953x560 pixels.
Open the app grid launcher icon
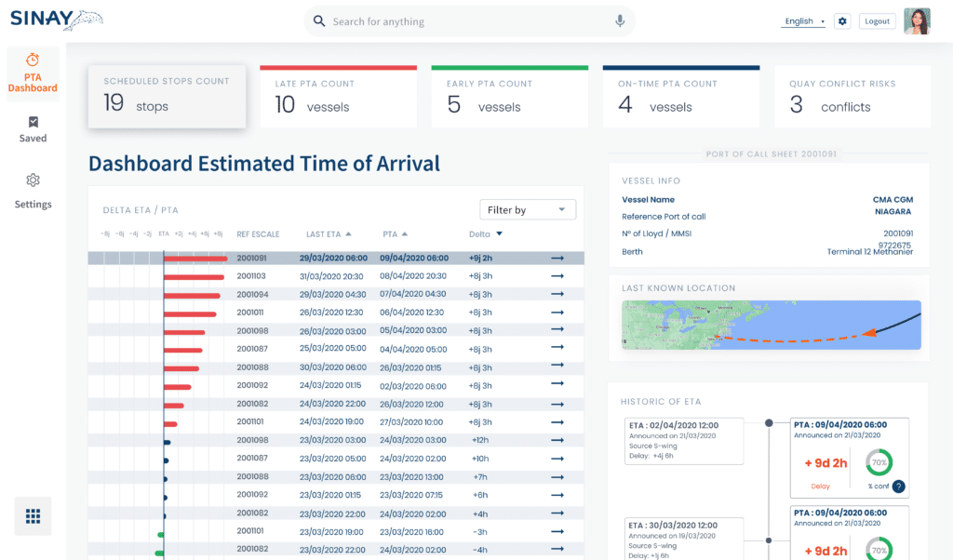[x=33, y=516]
